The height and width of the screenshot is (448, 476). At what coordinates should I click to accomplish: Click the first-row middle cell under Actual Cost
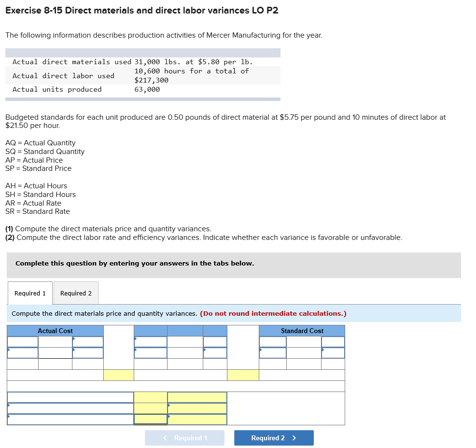click(55, 342)
